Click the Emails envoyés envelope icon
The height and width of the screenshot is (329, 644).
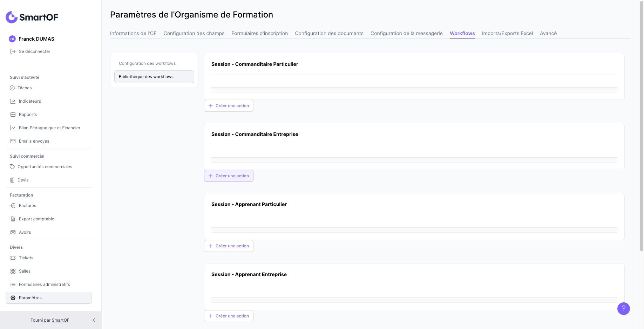(x=13, y=141)
